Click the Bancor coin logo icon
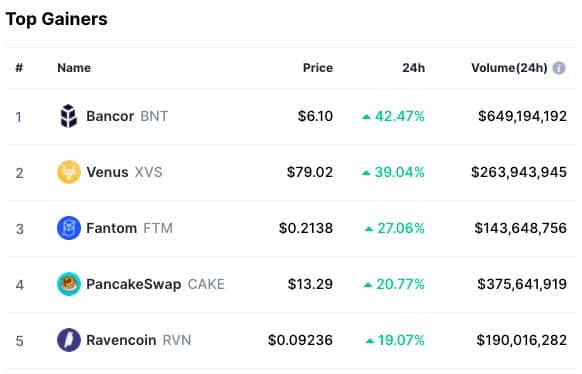 click(x=69, y=116)
